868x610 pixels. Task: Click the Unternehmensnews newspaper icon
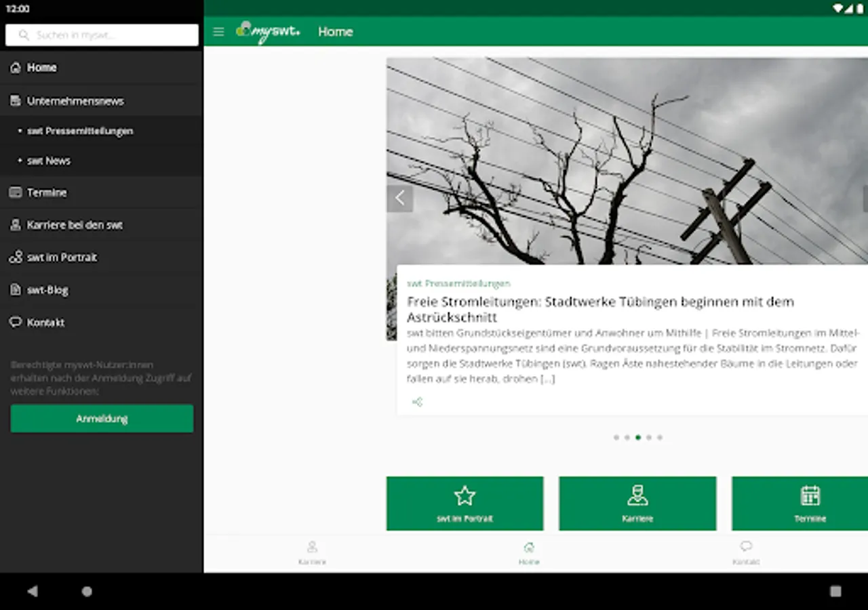point(16,101)
